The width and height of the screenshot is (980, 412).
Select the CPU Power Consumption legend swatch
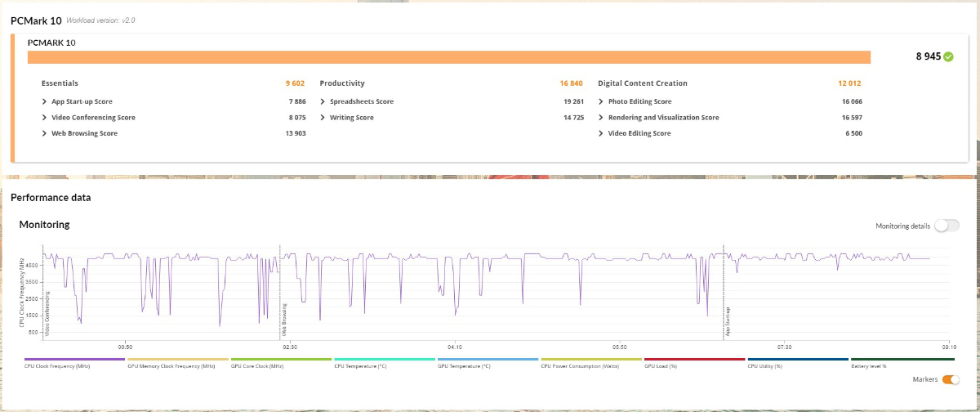click(x=591, y=359)
